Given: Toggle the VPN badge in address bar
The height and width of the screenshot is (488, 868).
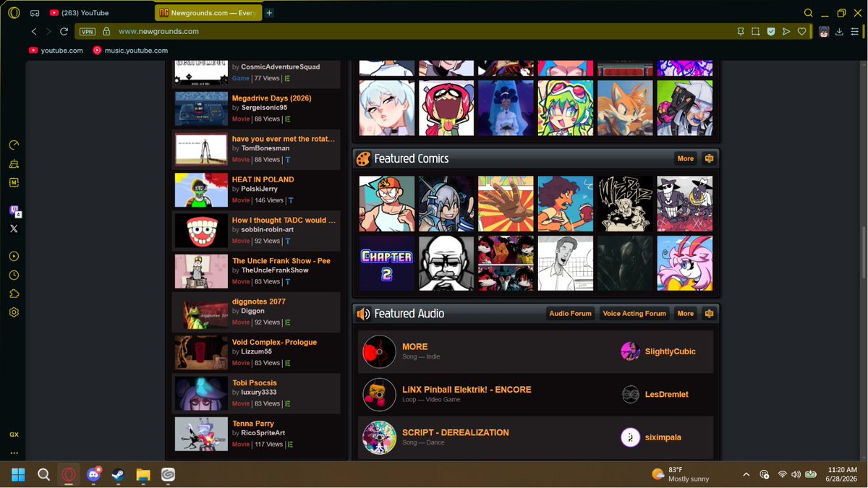Looking at the screenshot, I should coord(88,32).
